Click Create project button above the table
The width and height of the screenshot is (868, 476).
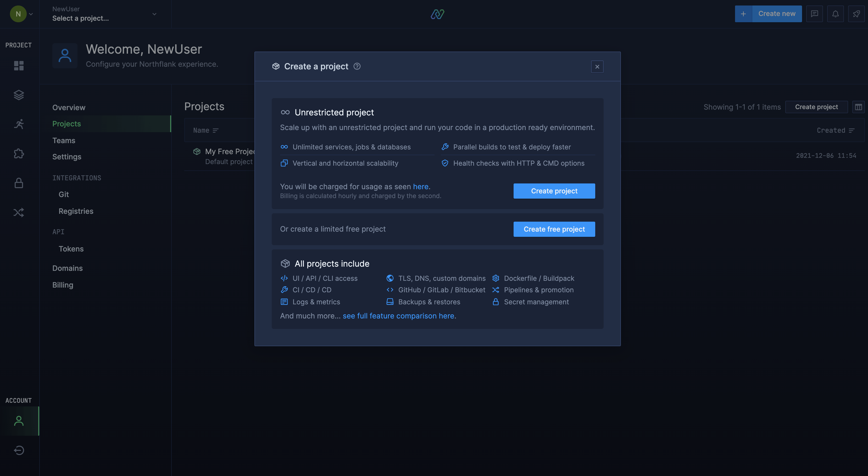[x=816, y=107]
